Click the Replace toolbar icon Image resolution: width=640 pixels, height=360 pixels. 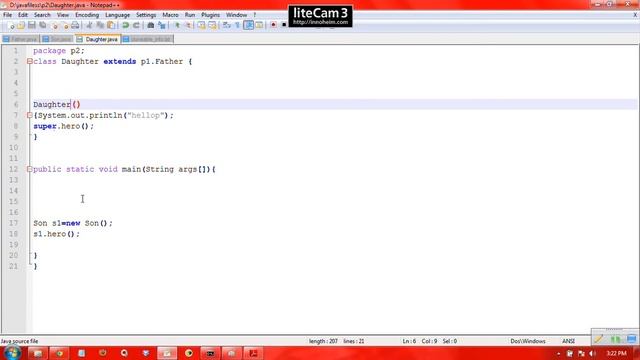(162, 25)
